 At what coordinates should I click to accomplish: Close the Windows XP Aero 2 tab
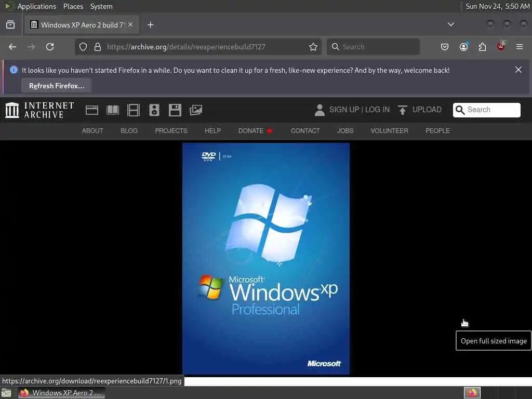(x=130, y=25)
